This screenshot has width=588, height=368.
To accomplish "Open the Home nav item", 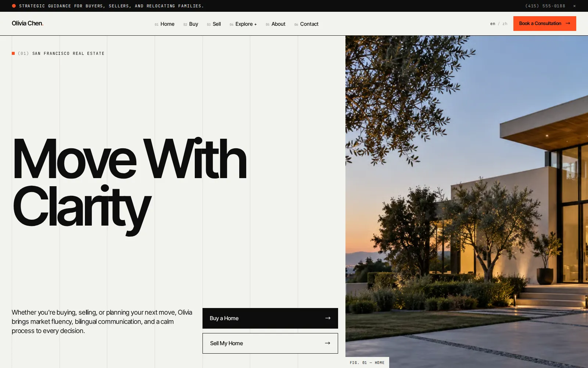I will pos(165,24).
